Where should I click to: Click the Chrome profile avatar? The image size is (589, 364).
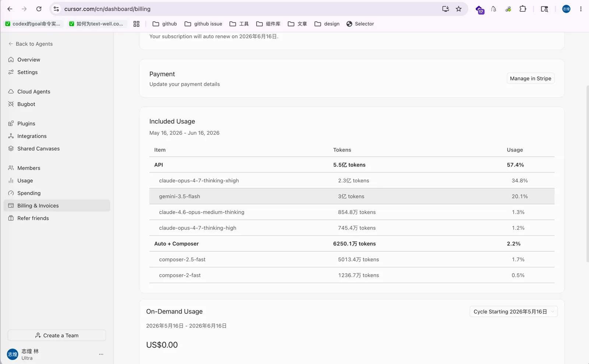[x=566, y=9]
